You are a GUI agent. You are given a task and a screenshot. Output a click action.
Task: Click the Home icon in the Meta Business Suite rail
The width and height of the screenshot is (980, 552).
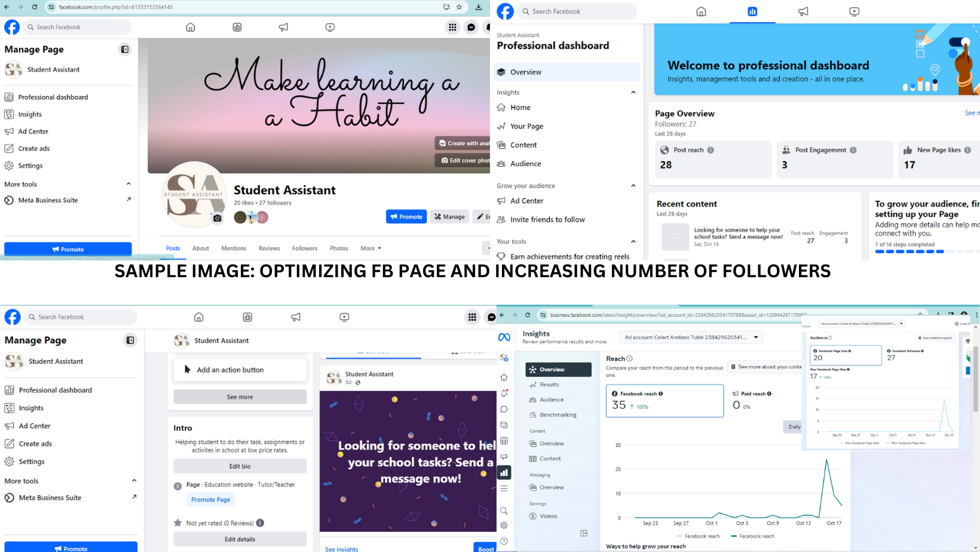point(504,378)
